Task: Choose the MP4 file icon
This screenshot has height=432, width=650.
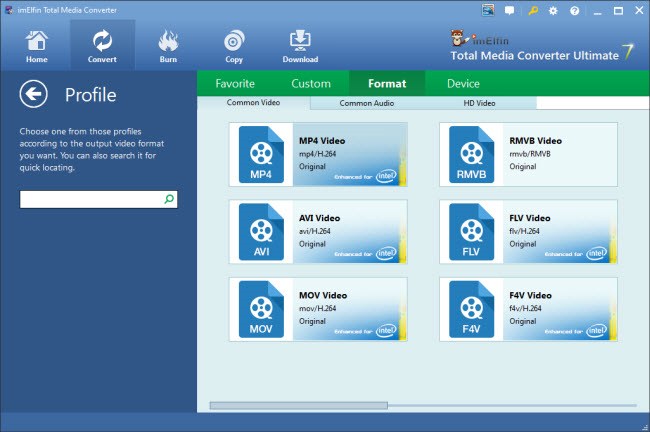Action: (261, 155)
